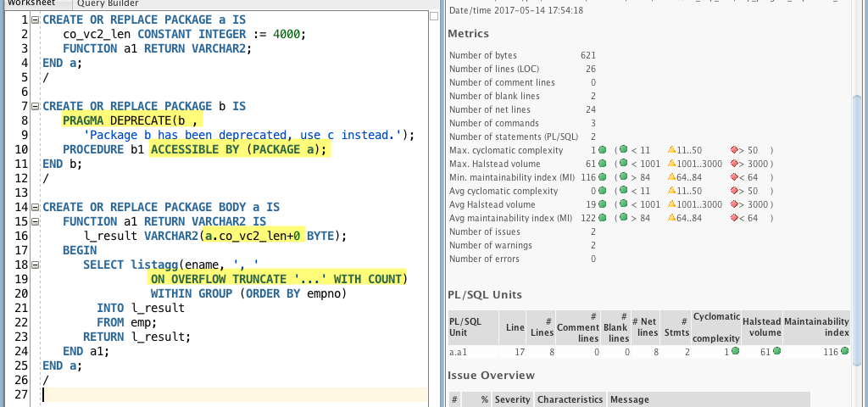This screenshot has width=868, height=407.
Task: Collapse the SELECT listagg fold at line 18
Action: coord(36,265)
